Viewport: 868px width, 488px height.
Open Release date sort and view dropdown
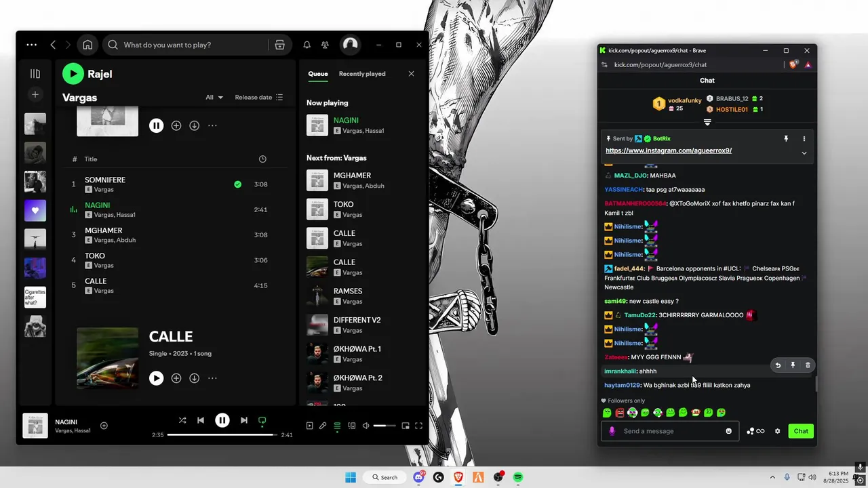coord(259,98)
